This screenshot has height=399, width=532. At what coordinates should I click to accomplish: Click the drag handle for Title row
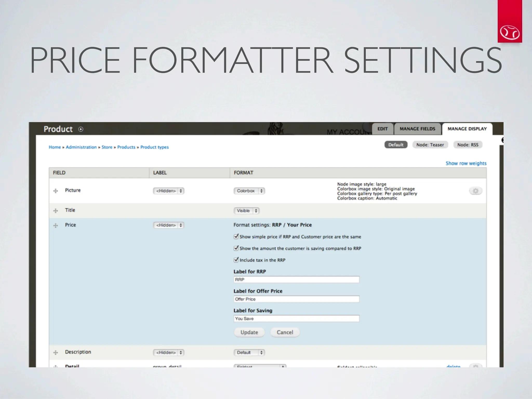(56, 211)
